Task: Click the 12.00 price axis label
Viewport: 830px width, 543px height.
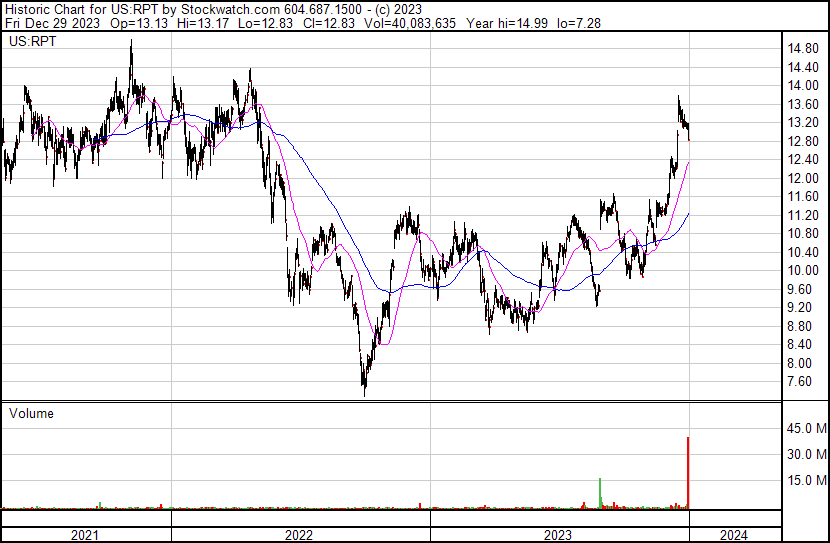Action: click(805, 178)
